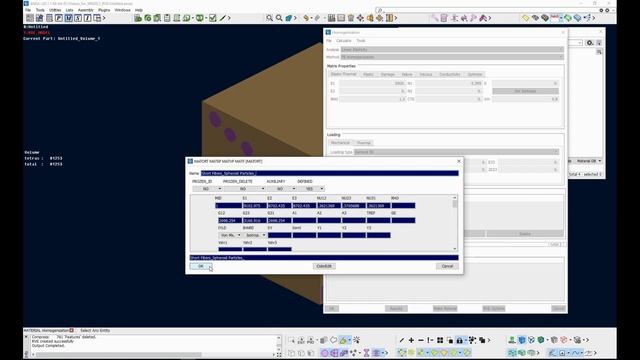640x360 pixels.
Task: Click the green layers icon in the top-right toolbar
Action: tap(568, 18)
